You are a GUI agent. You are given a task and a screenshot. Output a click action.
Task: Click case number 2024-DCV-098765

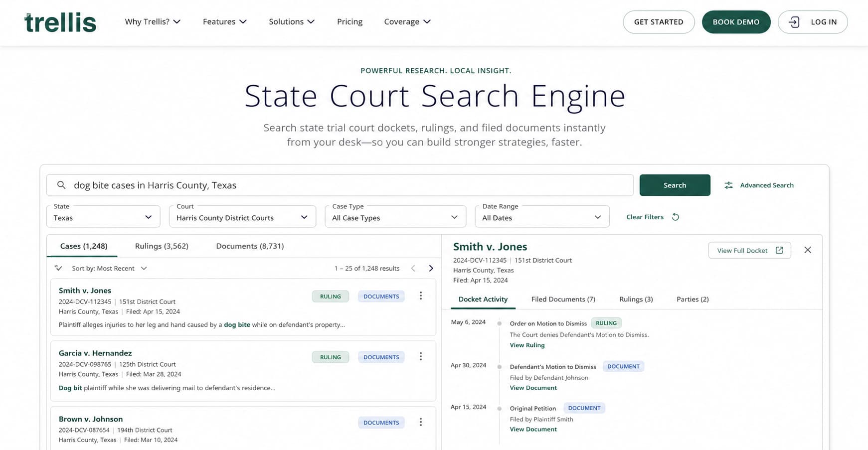85,364
